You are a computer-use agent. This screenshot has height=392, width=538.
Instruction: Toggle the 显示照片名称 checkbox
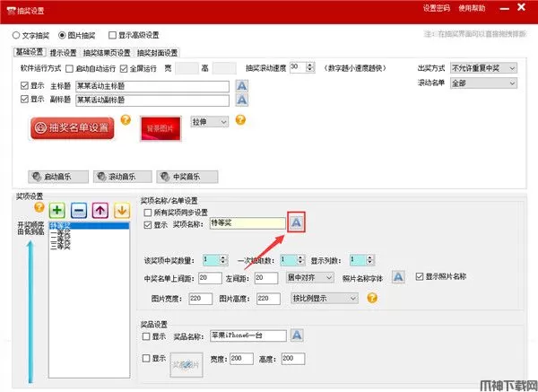(x=420, y=277)
